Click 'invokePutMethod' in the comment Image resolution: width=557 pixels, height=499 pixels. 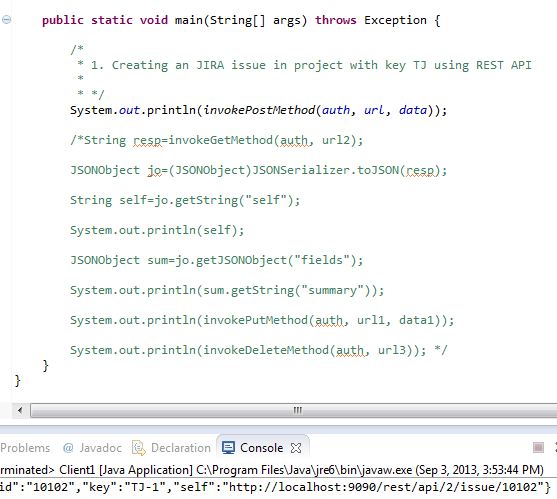[x=255, y=320]
